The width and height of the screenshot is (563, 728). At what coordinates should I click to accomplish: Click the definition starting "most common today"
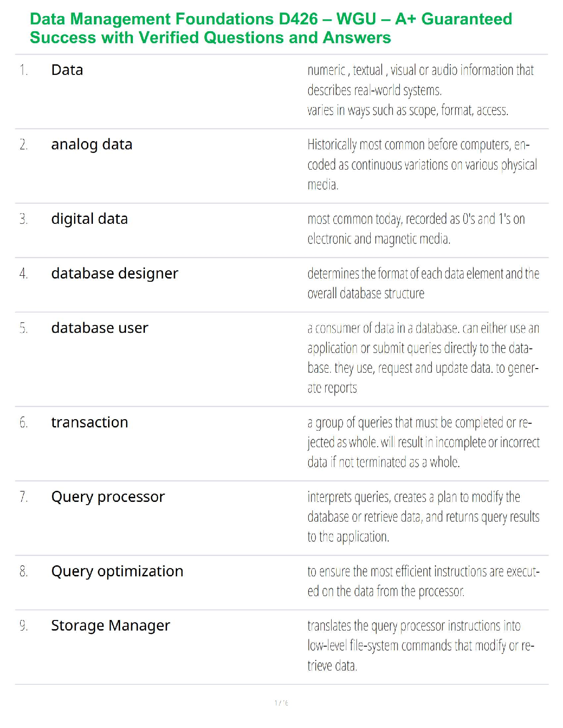[416, 229]
